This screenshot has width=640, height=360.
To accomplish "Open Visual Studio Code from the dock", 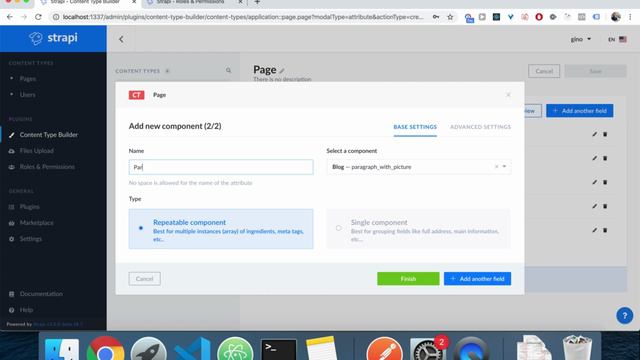I will pyautogui.click(x=192, y=349).
